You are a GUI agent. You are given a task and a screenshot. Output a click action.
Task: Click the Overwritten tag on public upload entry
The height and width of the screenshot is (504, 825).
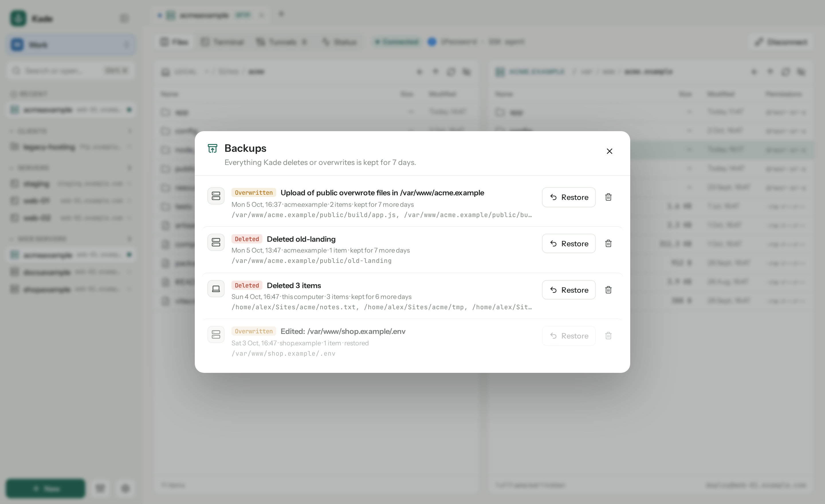[254, 193]
